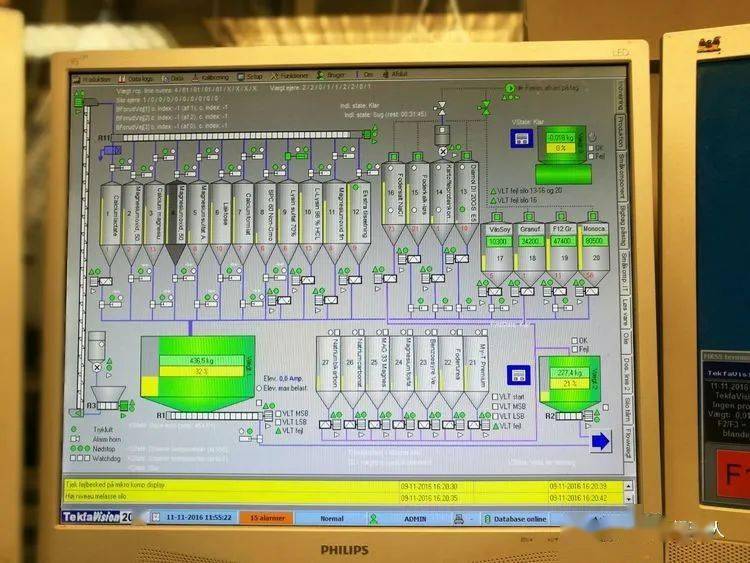
Task: Open the Data logs menu
Action: click(139, 76)
